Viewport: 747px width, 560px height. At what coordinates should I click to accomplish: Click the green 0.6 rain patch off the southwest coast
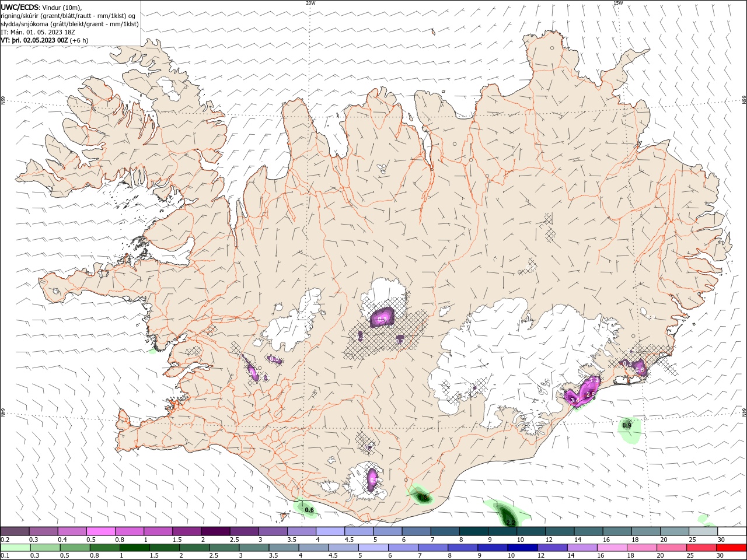tap(306, 508)
